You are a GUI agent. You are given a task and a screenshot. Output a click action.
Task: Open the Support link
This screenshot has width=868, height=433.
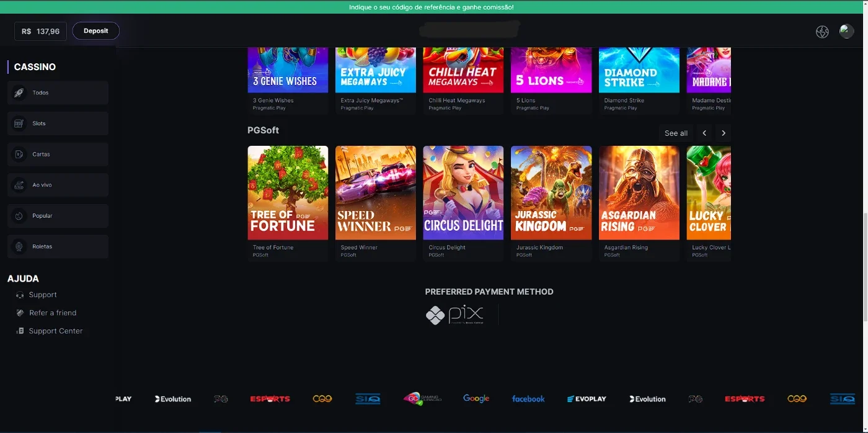tap(43, 295)
